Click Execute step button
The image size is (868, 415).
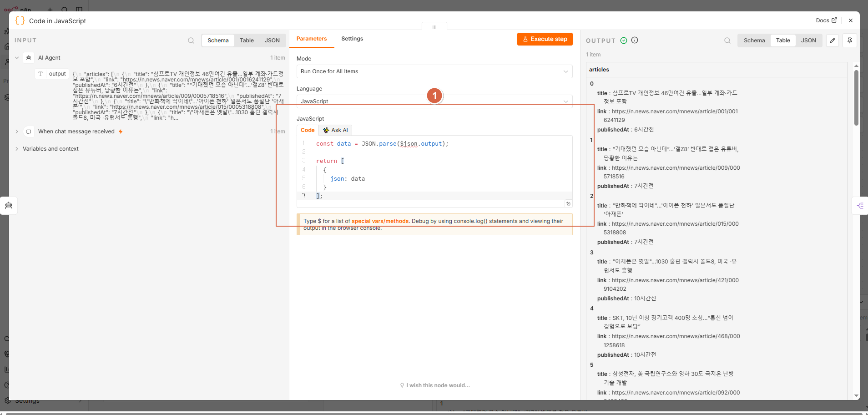(545, 39)
